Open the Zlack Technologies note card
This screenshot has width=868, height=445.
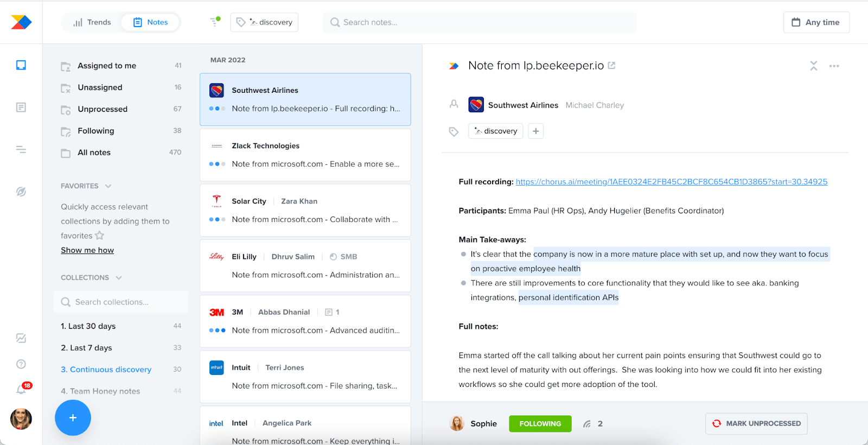pos(305,155)
